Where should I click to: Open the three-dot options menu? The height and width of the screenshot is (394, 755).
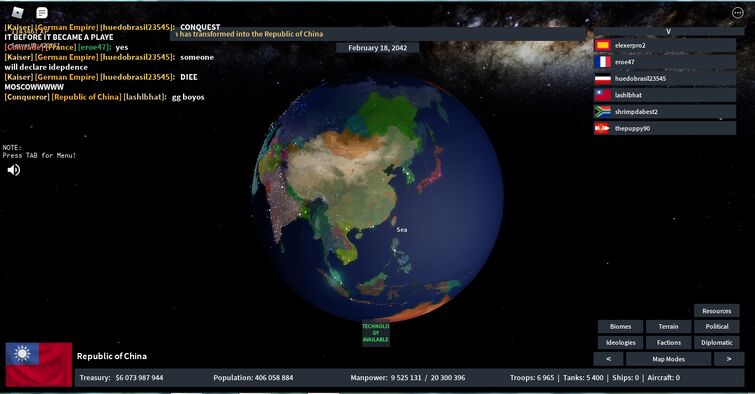click(737, 13)
